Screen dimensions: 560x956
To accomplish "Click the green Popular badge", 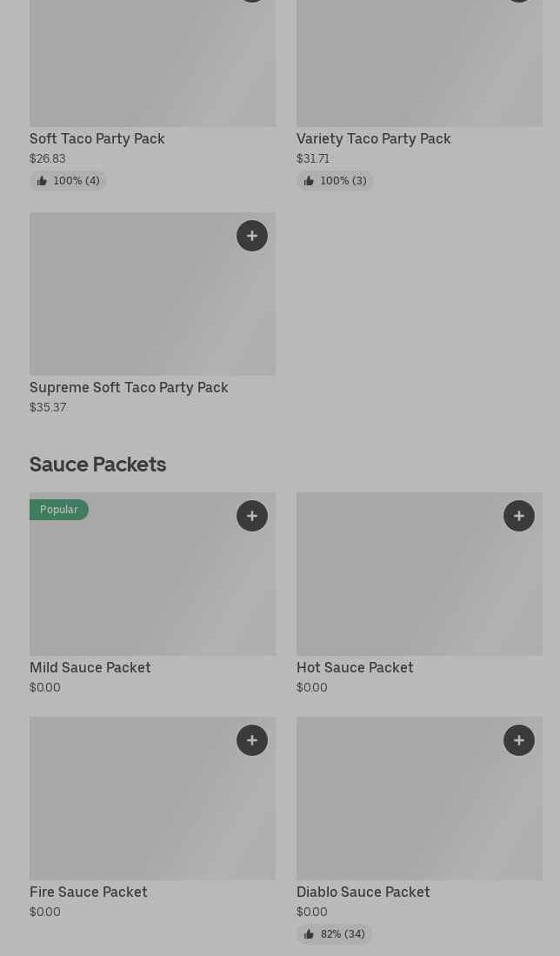I will [x=59, y=510].
